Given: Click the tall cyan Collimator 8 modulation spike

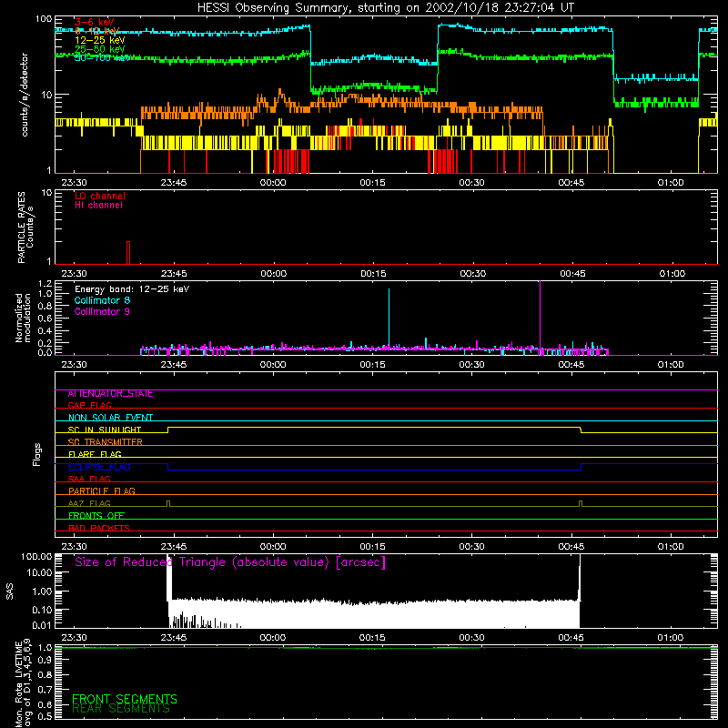Looking at the screenshot, I should point(389,318).
